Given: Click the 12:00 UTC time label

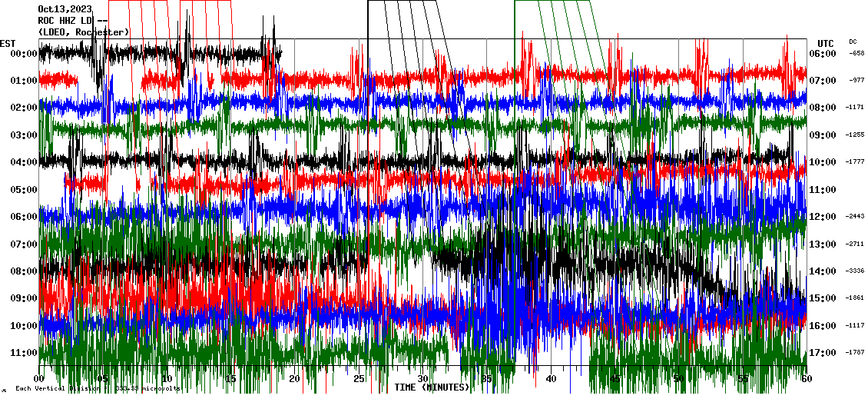Looking at the screenshot, I should click(x=823, y=217).
